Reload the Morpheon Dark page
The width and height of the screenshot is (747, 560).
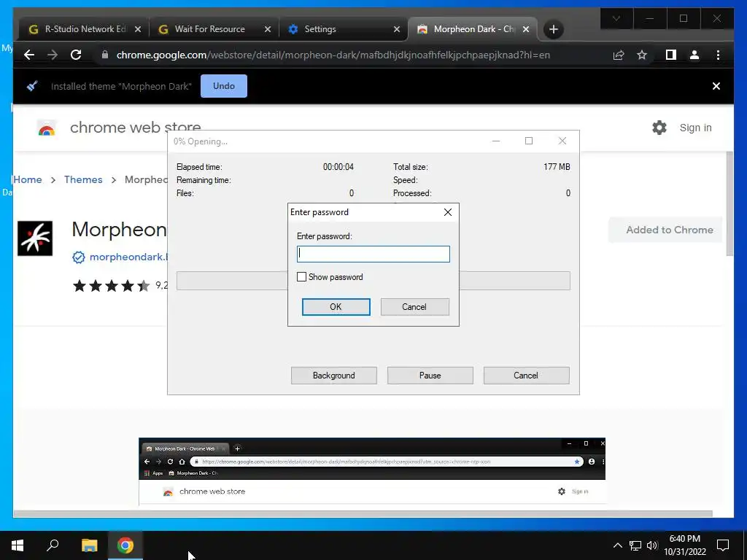click(x=76, y=55)
